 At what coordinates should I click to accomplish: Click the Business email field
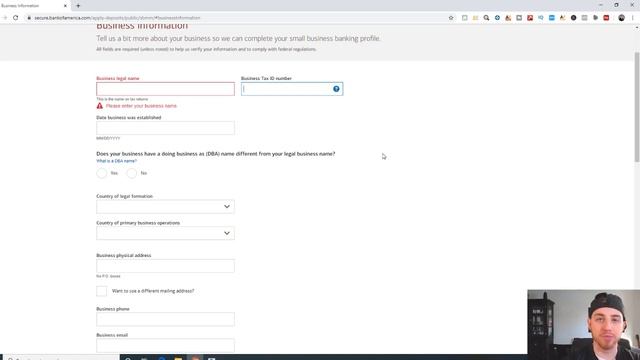[165, 345]
